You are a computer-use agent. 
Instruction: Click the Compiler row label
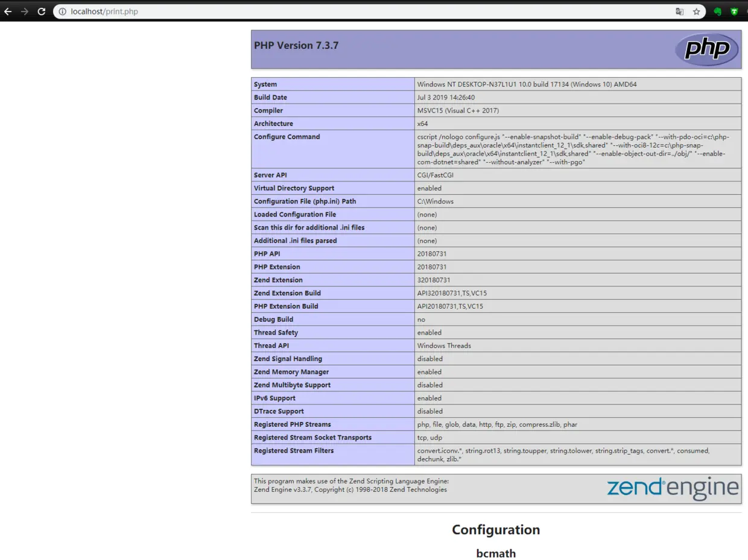pyautogui.click(x=268, y=110)
